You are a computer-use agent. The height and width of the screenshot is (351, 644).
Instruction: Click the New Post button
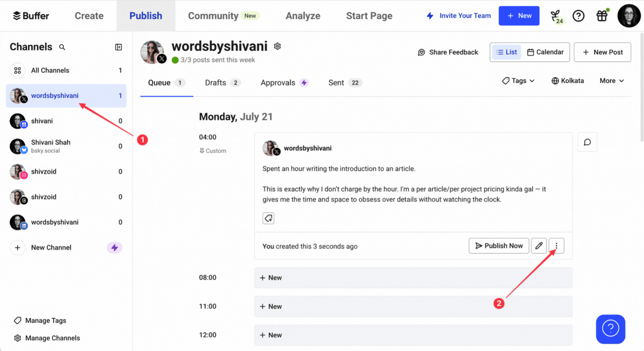pyautogui.click(x=602, y=52)
